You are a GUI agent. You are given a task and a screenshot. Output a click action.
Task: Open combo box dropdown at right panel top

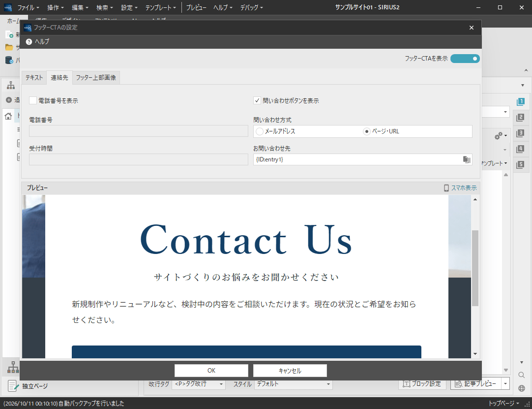(x=505, y=112)
